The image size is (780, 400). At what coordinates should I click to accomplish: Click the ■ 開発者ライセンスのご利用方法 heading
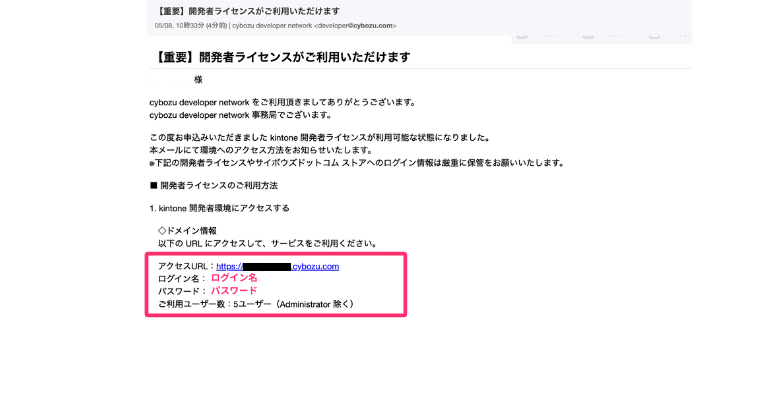point(213,185)
